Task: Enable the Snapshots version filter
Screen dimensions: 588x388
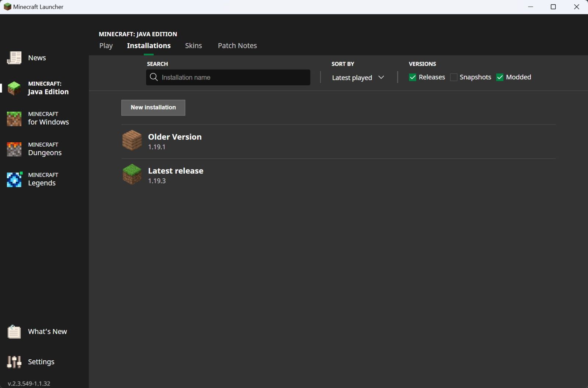Action: click(x=454, y=77)
